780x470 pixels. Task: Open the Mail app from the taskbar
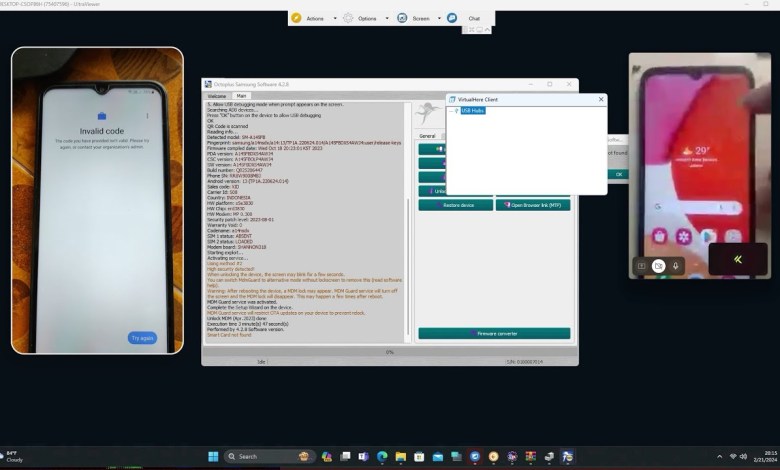point(437,457)
